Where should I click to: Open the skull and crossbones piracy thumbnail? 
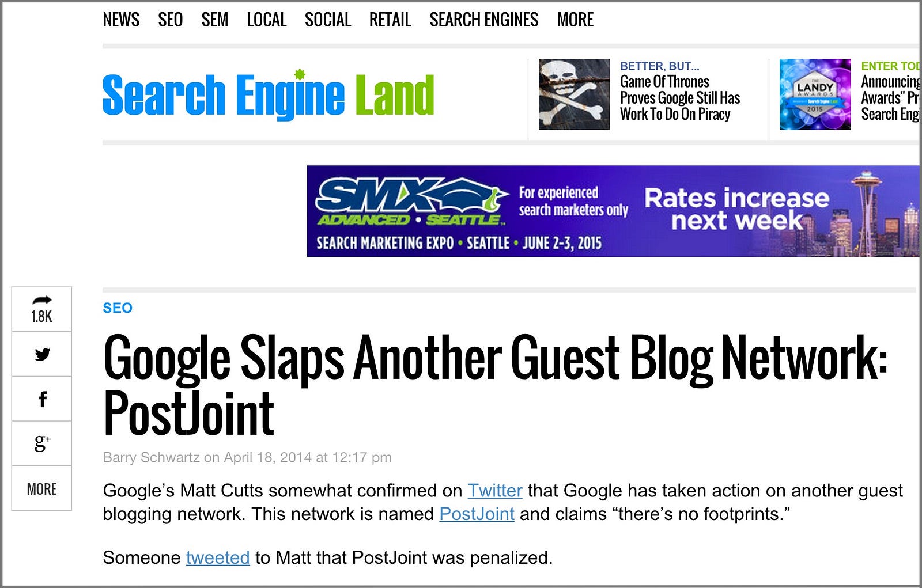pos(573,94)
